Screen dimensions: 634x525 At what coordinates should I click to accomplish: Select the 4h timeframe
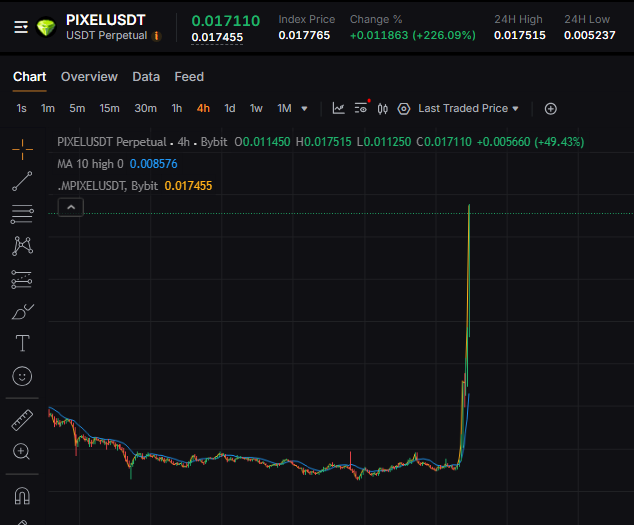[203, 108]
